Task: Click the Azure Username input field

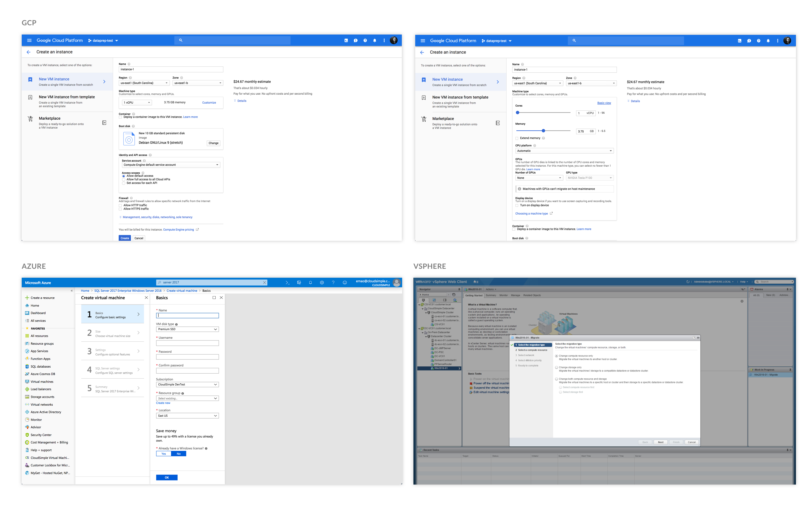Action: point(187,343)
